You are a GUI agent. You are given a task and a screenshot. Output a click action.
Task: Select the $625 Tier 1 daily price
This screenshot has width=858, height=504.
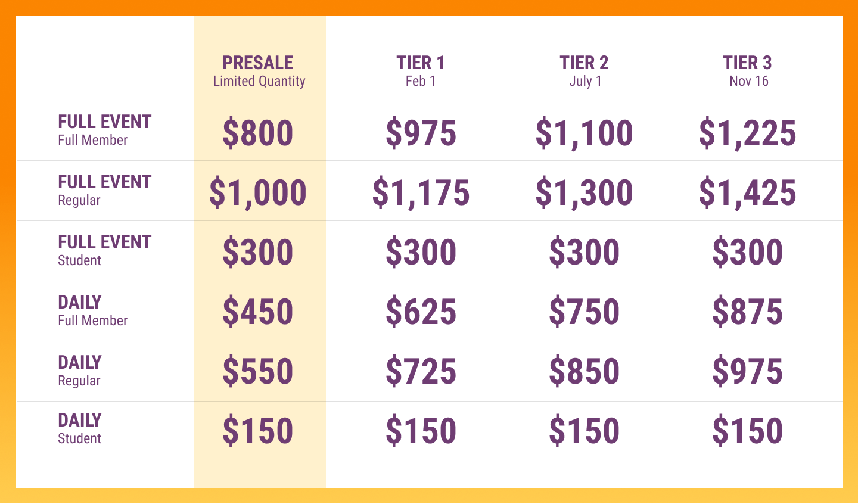421,312
